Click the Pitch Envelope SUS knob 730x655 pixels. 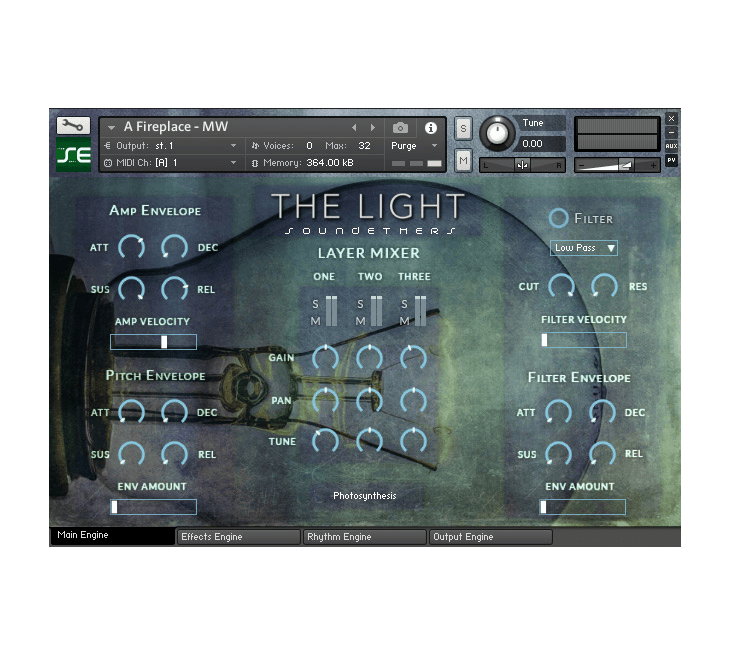[x=131, y=454]
